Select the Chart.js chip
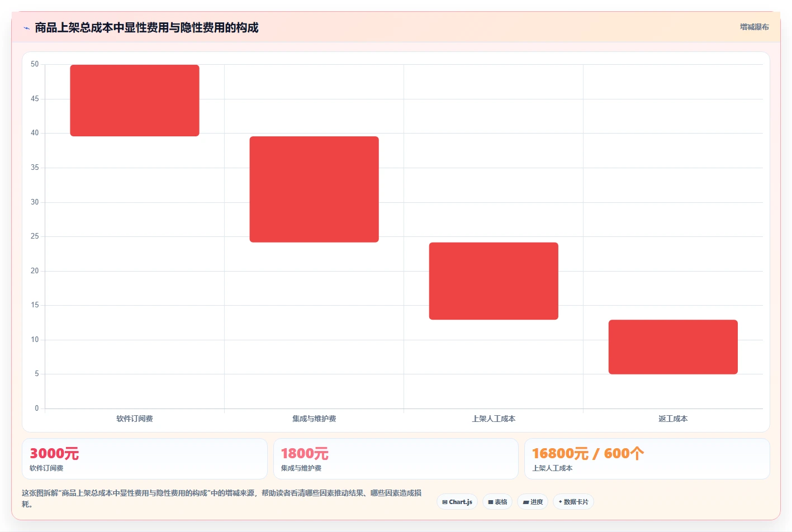Image resolution: width=792 pixels, height=532 pixels. click(457, 502)
